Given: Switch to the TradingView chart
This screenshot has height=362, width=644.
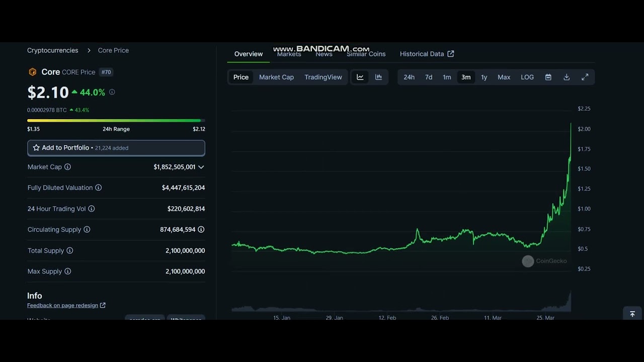Looking at the screenshot, I should coord(323,77).
